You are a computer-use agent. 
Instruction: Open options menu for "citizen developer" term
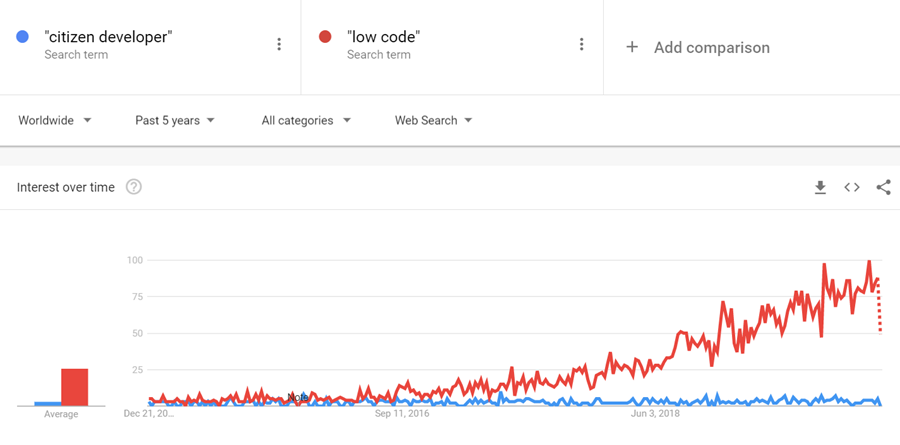coord(279,44)
